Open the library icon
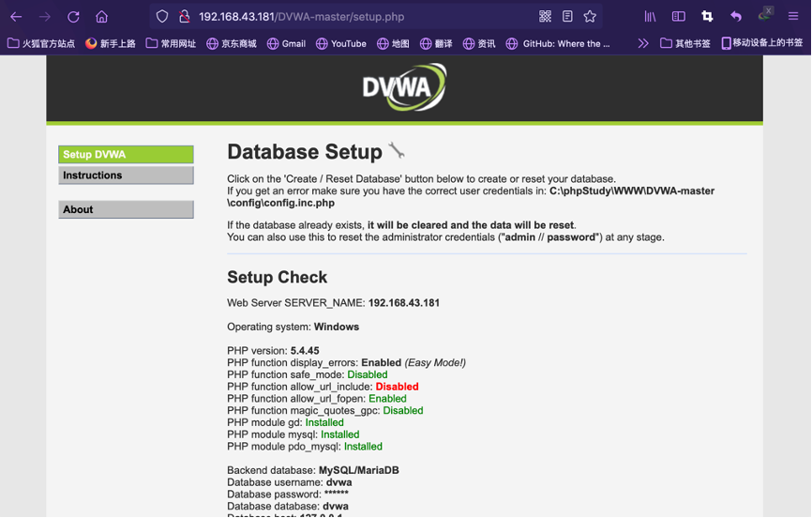This screenshot has height=518, width=812. click(650, 17)
